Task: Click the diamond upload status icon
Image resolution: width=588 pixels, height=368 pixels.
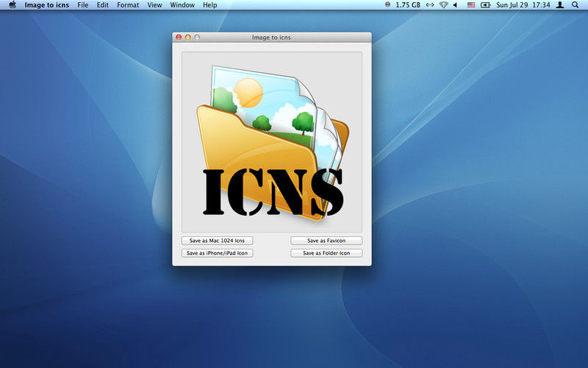Action: click(444, 5)
